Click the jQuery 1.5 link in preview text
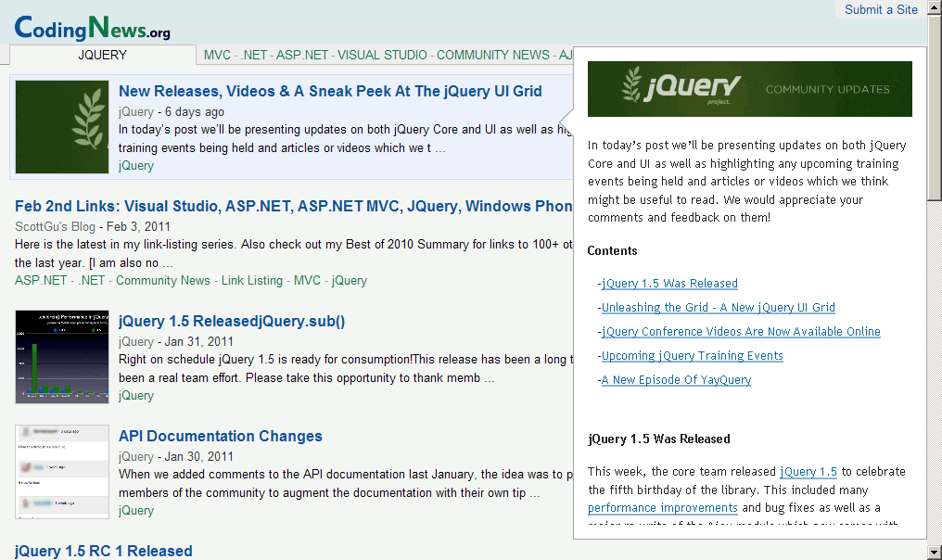Image resolution: width=942 pixels, height=560 pixels. point(808,472)
